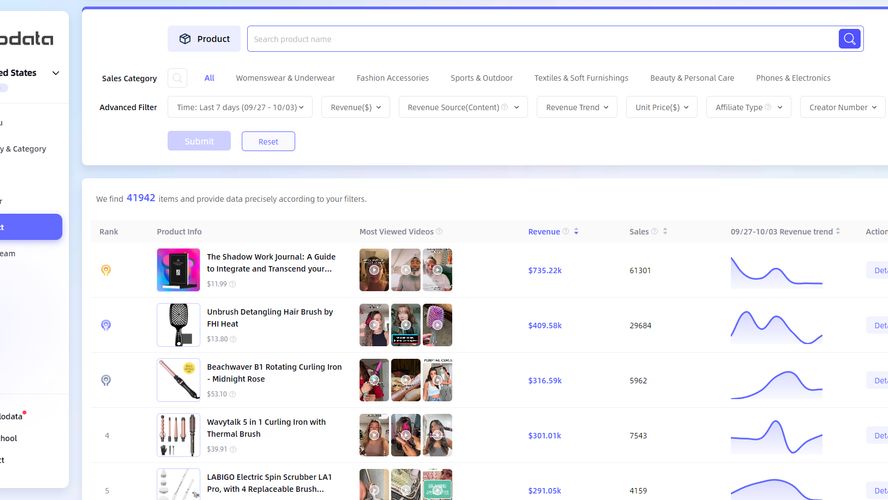Open the Time: Last 7 days dropdown
This screenshot has width=888, height=500.
point(240,107)
